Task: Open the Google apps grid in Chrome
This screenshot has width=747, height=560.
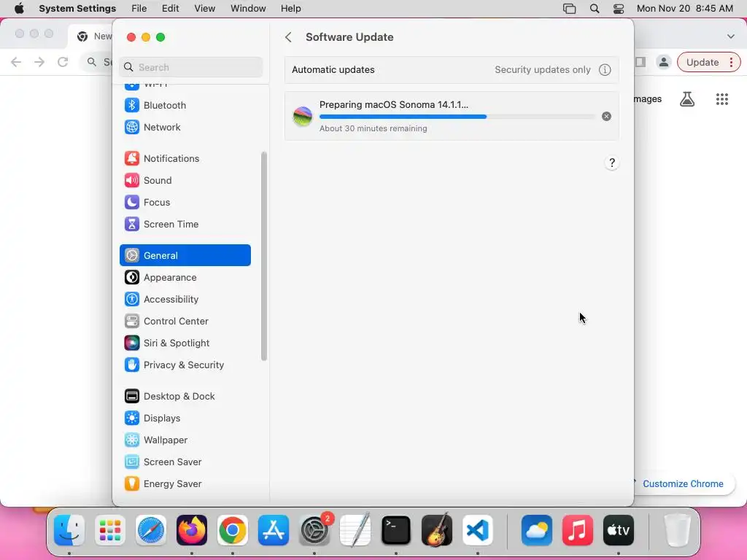Action: point(721,99)
